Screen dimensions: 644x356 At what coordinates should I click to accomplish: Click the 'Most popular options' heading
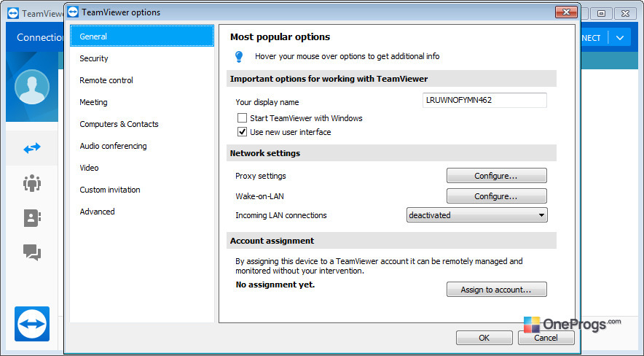click(280, 37)
